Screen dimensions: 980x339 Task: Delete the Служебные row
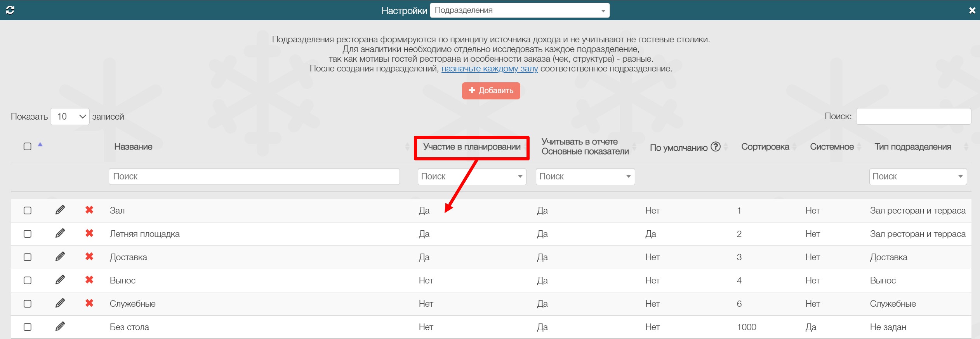[x=89, y=303]
